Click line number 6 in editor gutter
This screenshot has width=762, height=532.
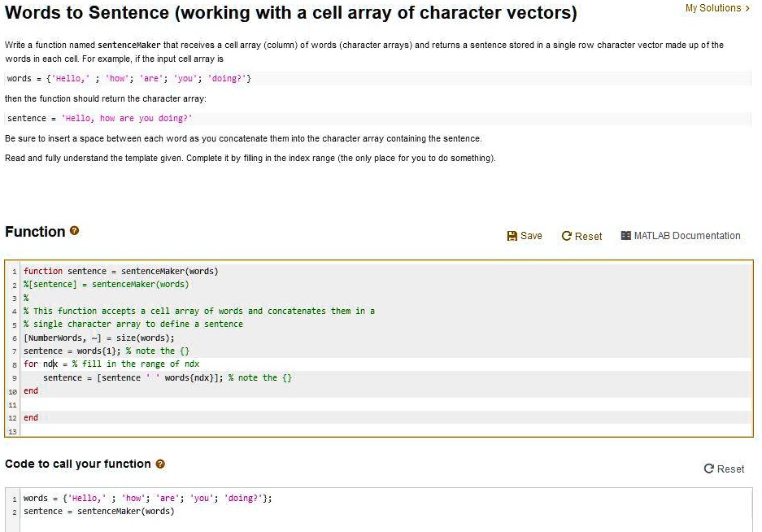[x=14, y=338]
